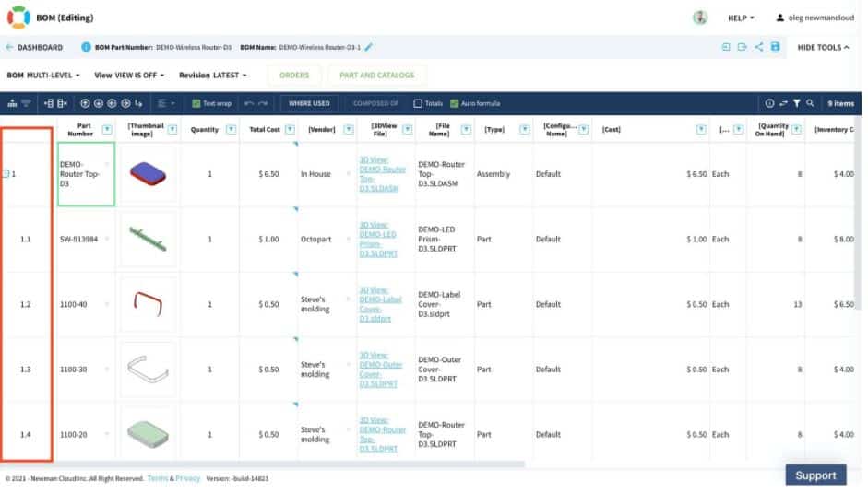
Task: Undo the last edit
Action: 249,103
